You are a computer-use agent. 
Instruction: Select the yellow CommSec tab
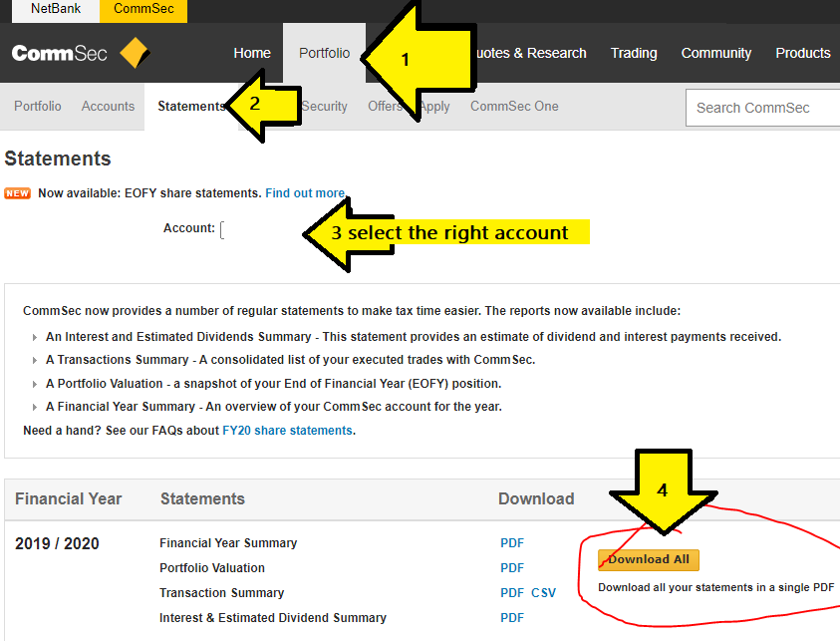click(143, 9)
